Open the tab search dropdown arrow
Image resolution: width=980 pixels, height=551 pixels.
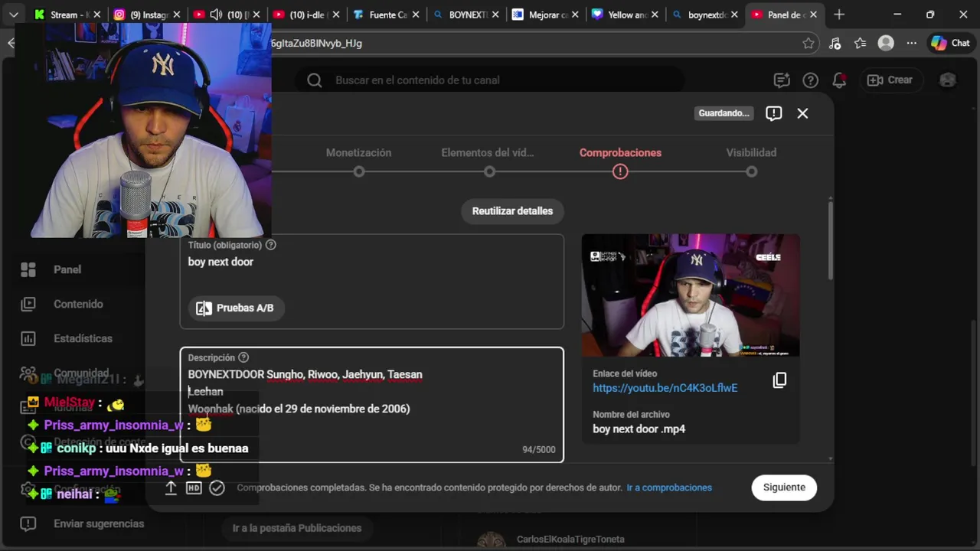coord(13,15)
